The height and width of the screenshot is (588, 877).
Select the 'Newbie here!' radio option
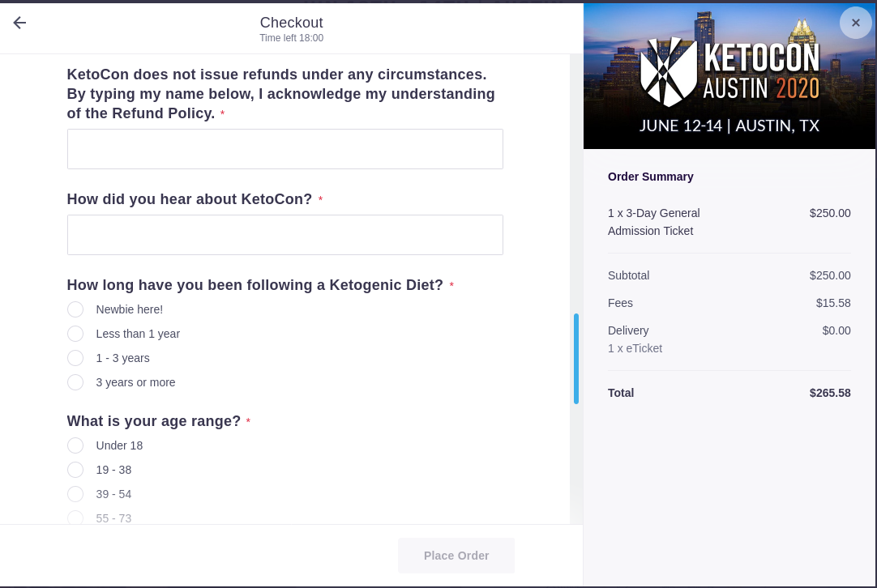(x=75, y=309)
